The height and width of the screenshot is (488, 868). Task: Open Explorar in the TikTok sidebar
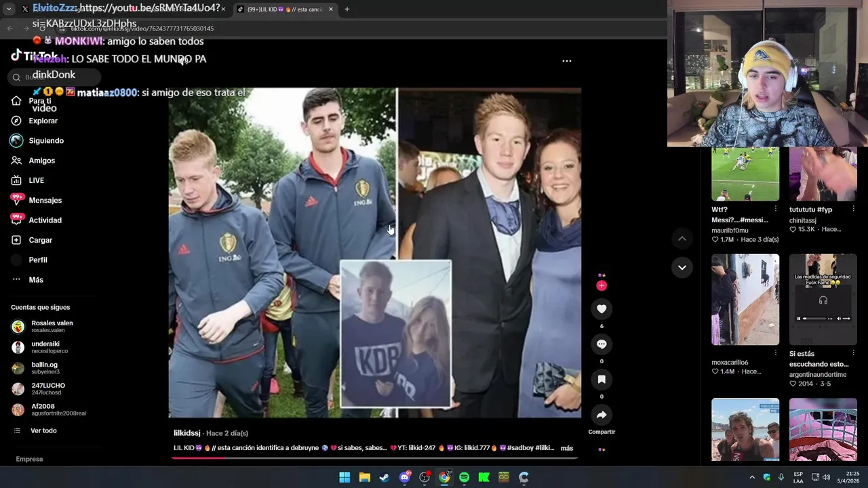click(x=35, y=121)
